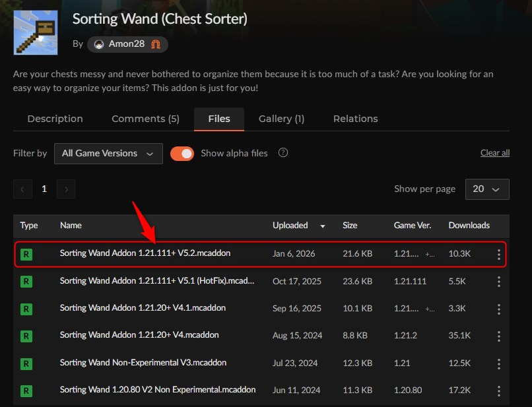
Task: Expand the All Game Versions filter dropdown
Action: 108,154
